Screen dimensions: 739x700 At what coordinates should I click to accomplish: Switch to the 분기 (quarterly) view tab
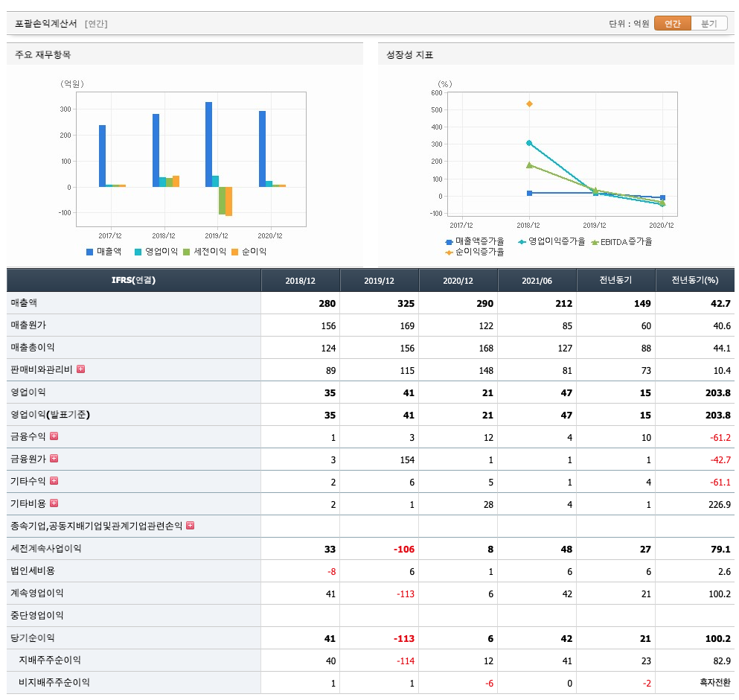click(708, 24)
